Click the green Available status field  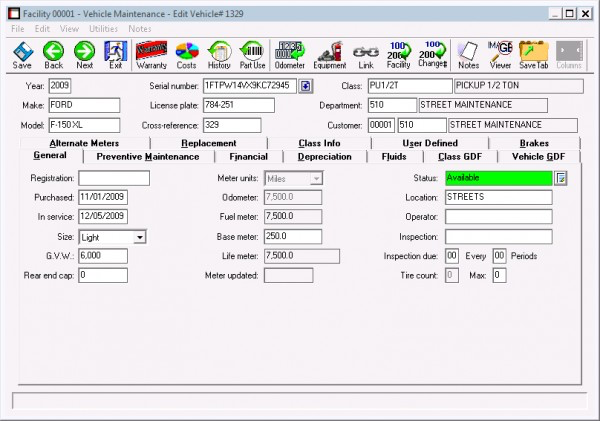(499, 178)
